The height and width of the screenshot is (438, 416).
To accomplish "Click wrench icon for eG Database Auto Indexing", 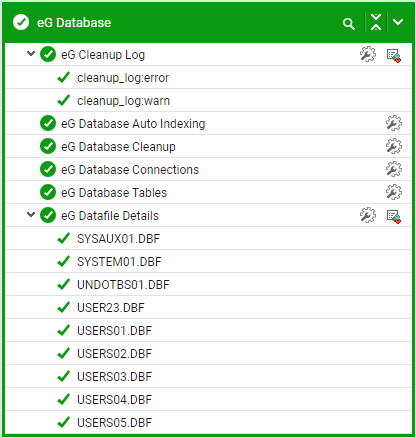I will tap(394, 123).
